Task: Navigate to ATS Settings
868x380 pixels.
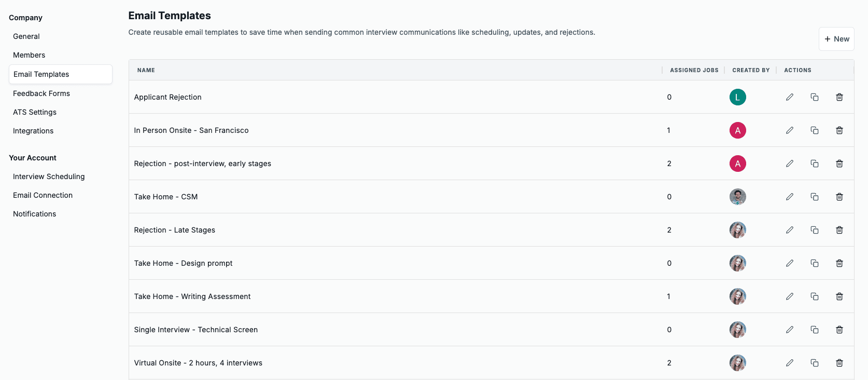Action: click(35, 112)
